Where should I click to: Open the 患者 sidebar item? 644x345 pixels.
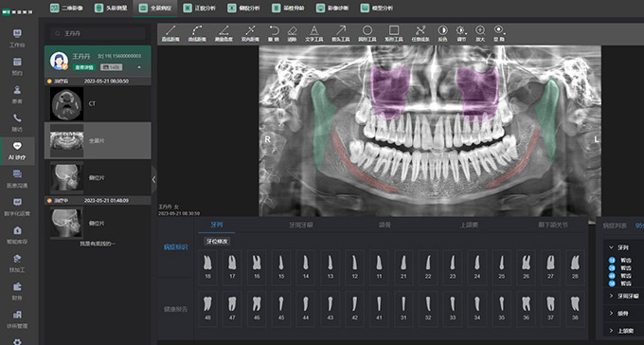pyautogui.click(x=17, y=95)
